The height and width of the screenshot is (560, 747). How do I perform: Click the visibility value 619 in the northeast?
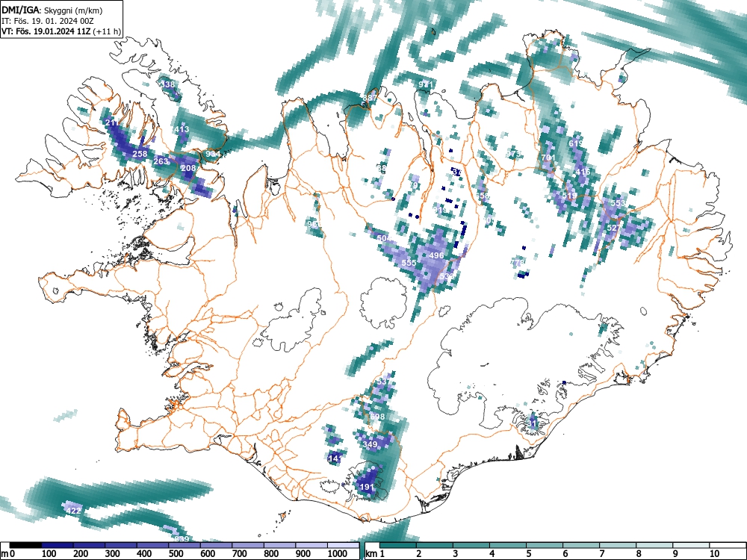575,143
